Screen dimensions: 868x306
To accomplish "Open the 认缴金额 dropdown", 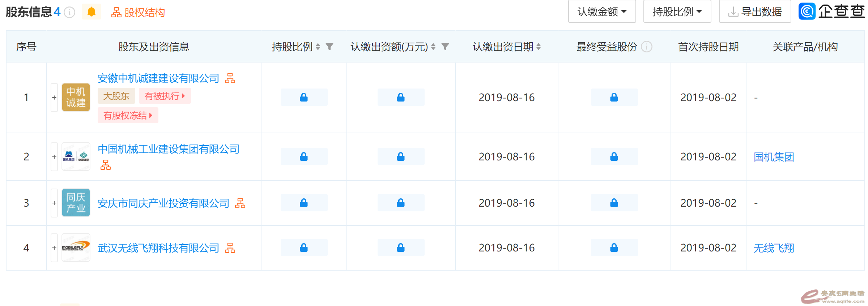I will [x=602, y=12].
